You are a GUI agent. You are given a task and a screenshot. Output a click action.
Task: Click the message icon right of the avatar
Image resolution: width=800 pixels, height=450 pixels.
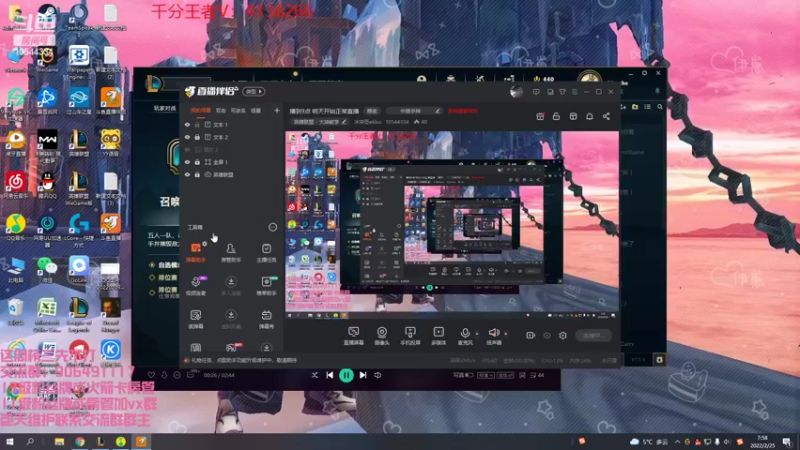pyautogui.click(x=536, y=92)
